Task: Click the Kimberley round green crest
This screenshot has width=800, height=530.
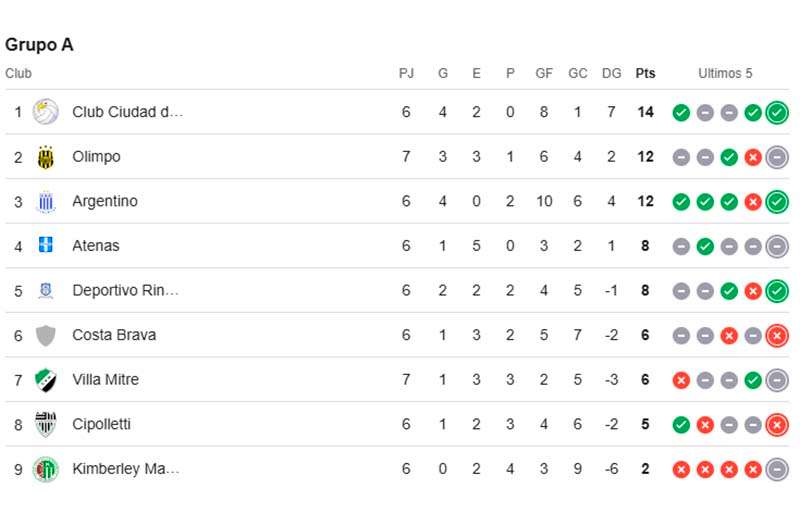Action: tap(45, 469)
